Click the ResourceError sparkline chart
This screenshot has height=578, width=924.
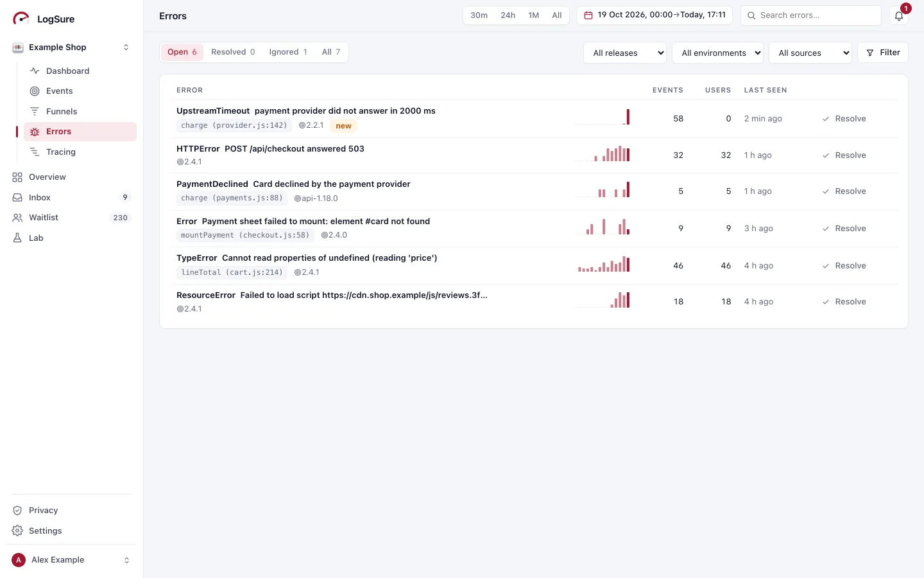603,300
